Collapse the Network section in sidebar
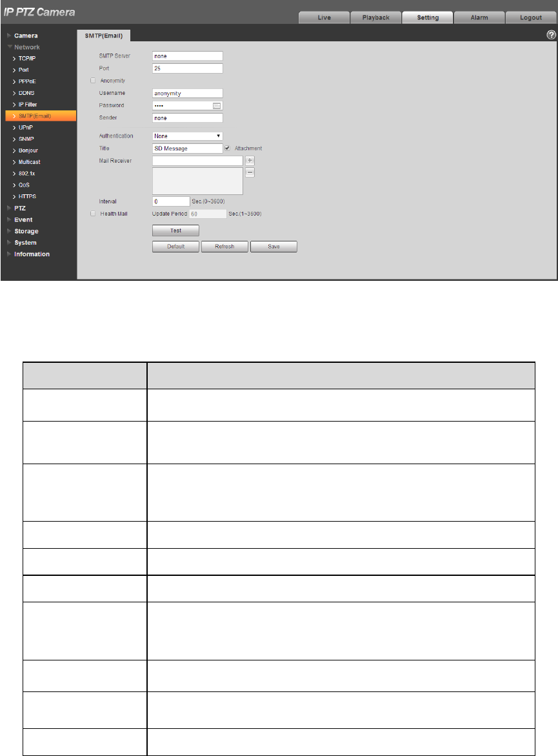Screen dimensions: 558x756 pos(27,47)
